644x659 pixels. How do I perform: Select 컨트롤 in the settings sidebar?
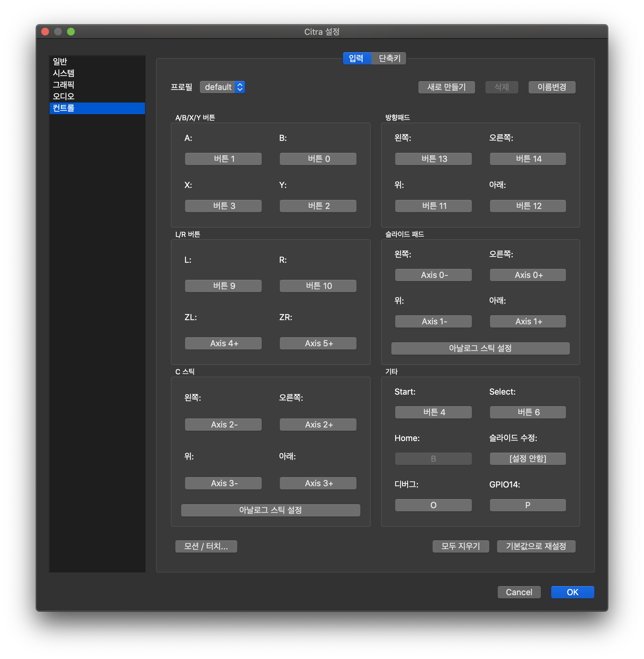point(97,108)
